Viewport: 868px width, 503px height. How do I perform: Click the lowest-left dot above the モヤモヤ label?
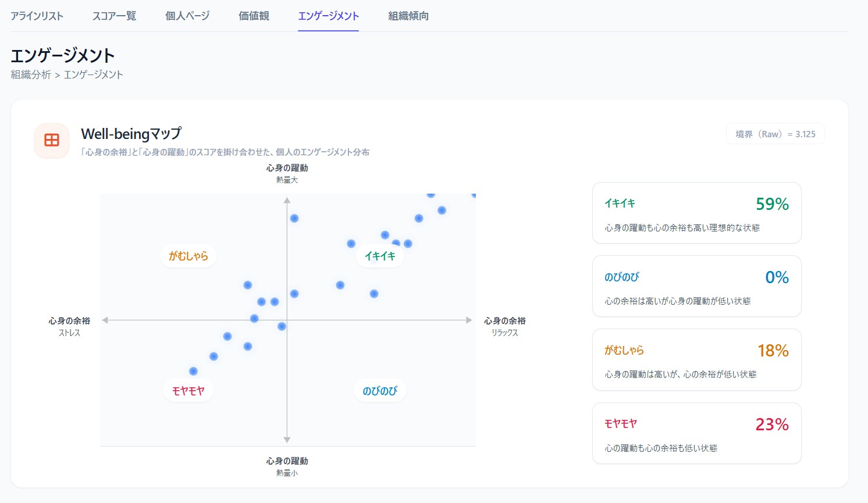(193, 371)
